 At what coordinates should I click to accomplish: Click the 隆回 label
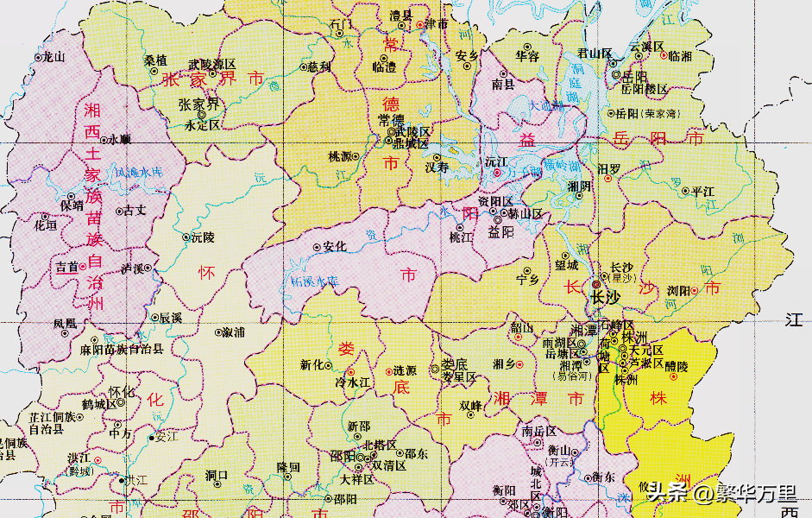tap(288, 467)
